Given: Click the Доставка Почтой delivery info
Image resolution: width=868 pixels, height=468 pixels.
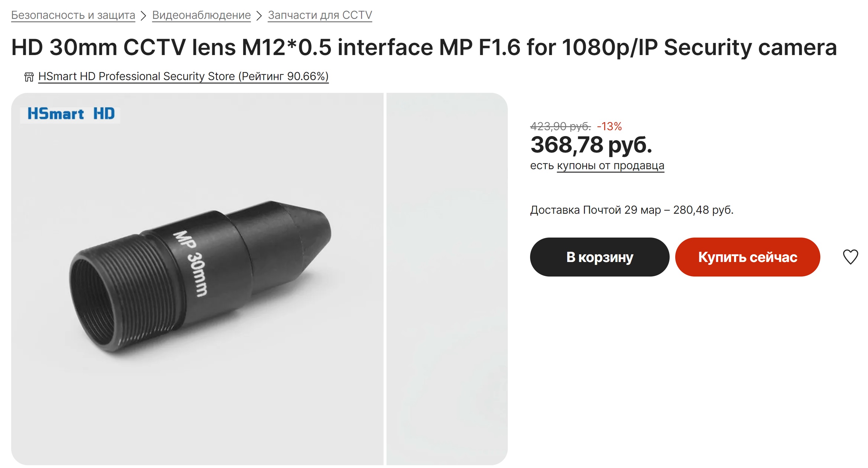Looking at the screenshot, I should tap(632, 210).
